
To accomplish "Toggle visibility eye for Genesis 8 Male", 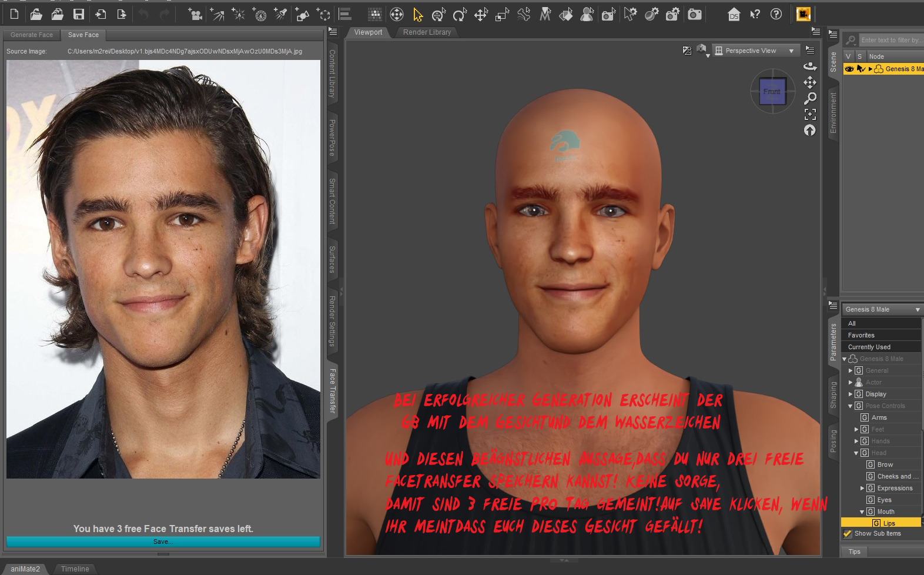I will pyautogui.click(x=849, y=69).
